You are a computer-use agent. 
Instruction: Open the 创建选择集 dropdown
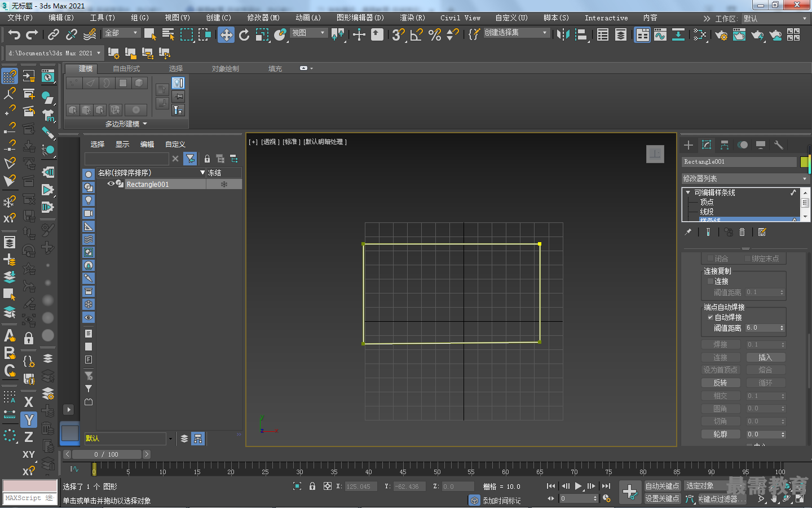(x=516, y=33)
